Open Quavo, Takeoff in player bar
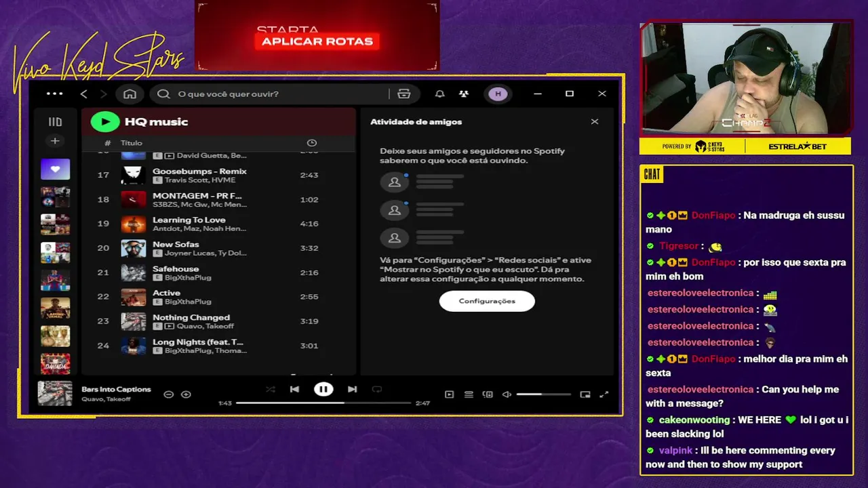This screenshot has height=488, width=868. coord(106,399)
